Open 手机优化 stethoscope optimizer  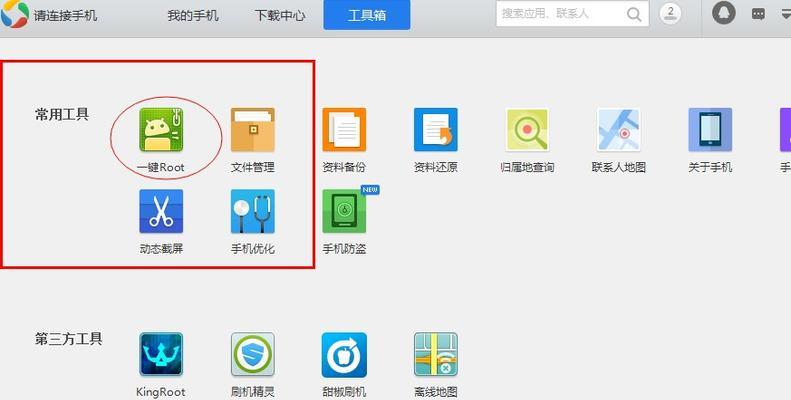click(x=253, y=211)
